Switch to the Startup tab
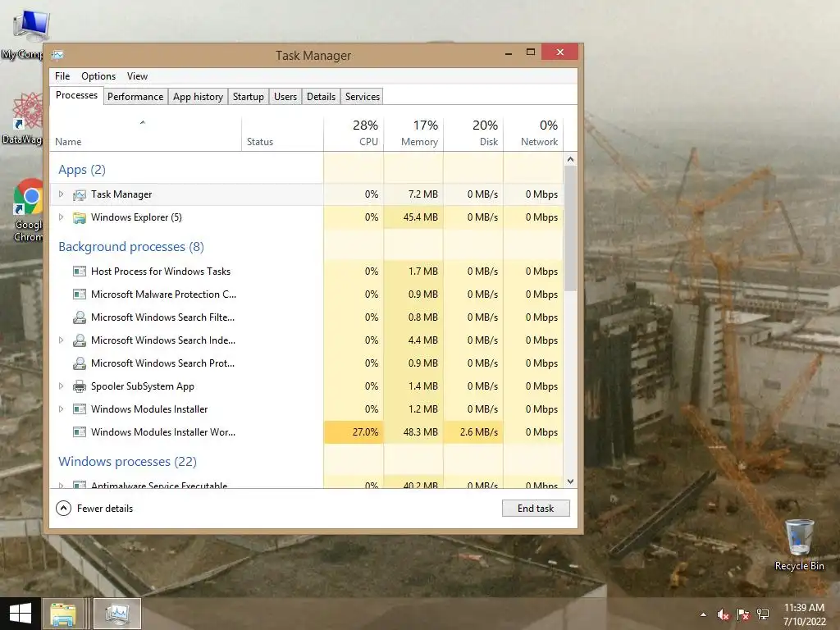840x630 pixels. point(248,97)
